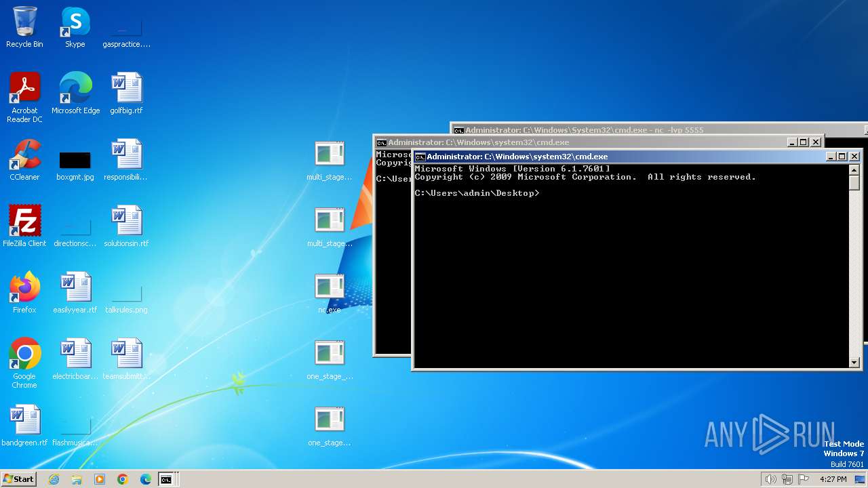Select bandgreen.rtf document
This screenshot has height=488, width=868.
24,426
